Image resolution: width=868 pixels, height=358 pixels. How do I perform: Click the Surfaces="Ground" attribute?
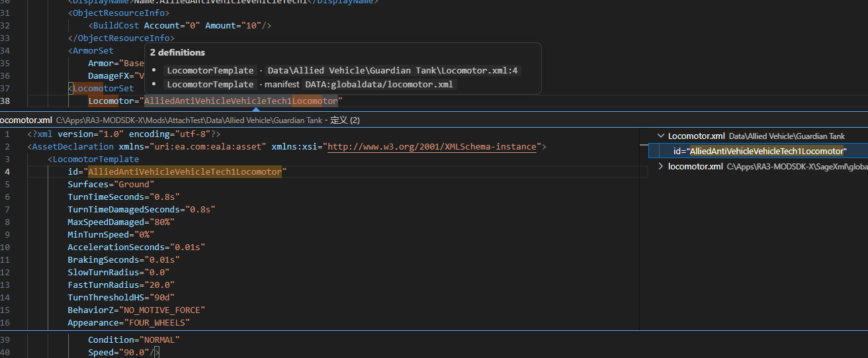pos(110,184)
